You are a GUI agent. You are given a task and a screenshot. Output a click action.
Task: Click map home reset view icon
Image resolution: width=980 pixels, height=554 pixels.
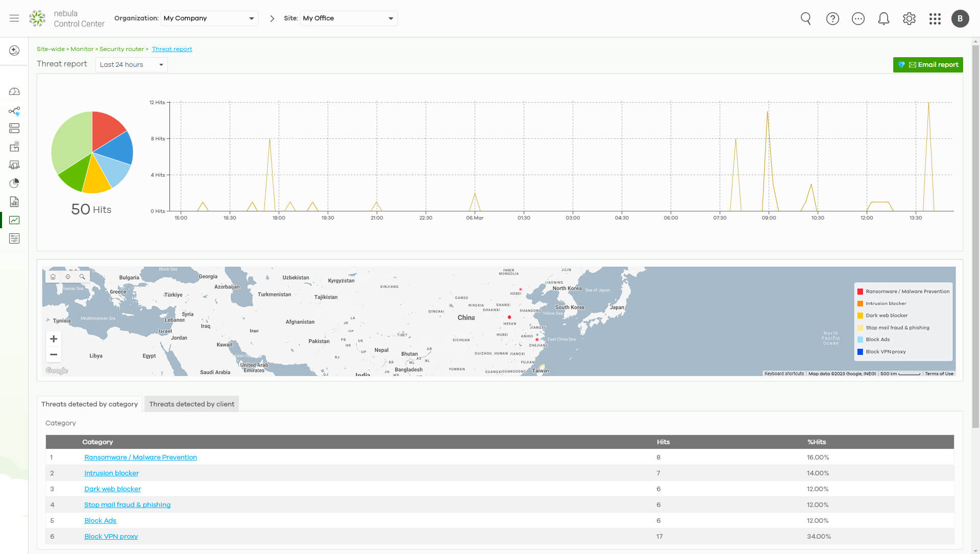[53, 277]
